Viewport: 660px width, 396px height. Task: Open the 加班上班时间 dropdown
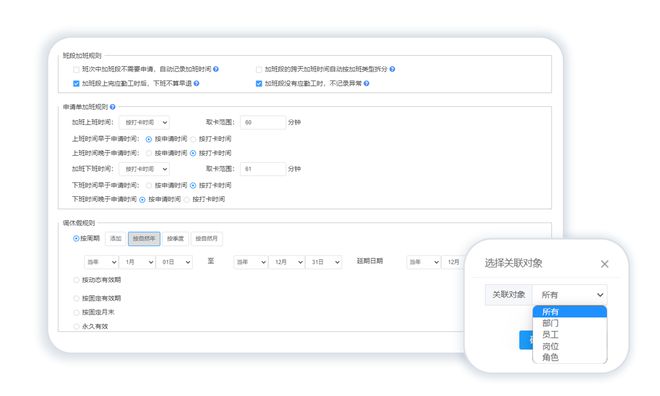point(144,122)
